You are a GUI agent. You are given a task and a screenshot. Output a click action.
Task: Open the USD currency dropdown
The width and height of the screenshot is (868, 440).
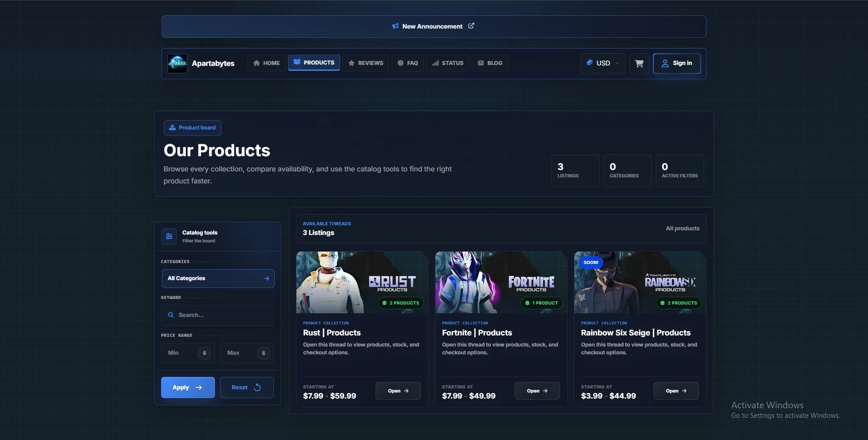coord(603,64)
